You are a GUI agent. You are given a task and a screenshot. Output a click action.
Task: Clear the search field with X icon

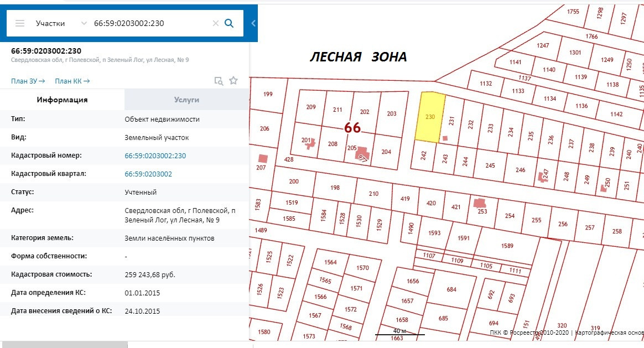pyautogui.click(x=215, y=23)
